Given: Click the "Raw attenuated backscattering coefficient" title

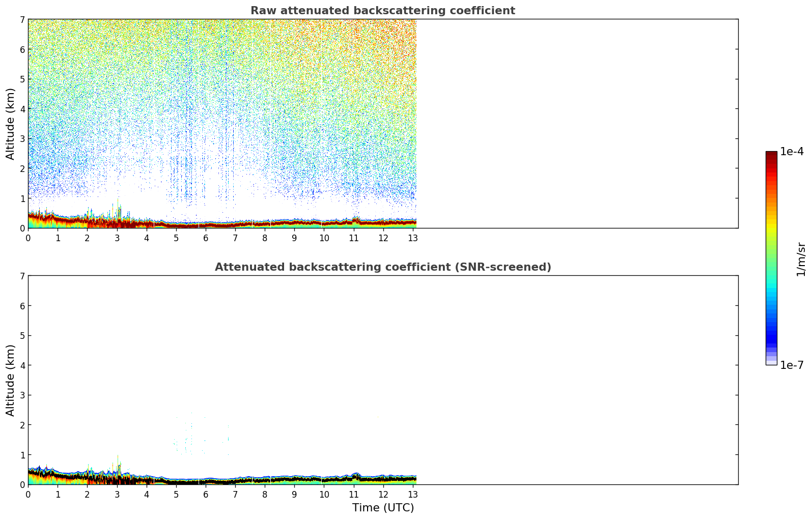Looking at the screenshot, I should [x=383, y=11].
